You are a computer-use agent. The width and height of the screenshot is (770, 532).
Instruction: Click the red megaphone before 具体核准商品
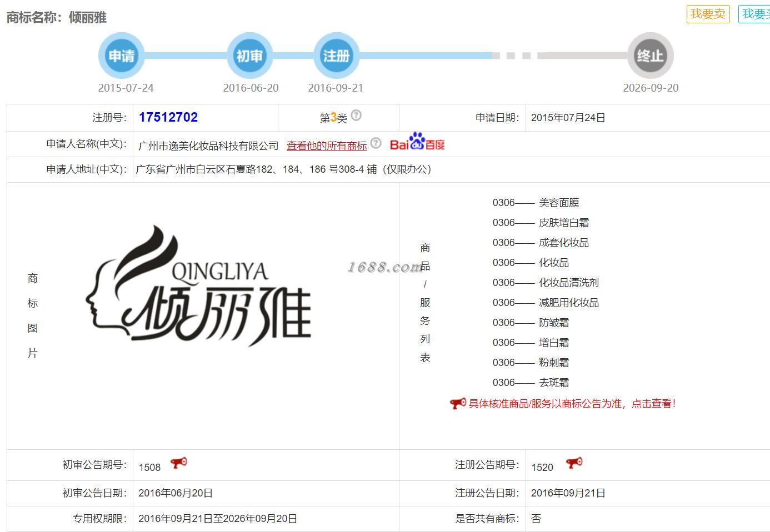(458, 404)
